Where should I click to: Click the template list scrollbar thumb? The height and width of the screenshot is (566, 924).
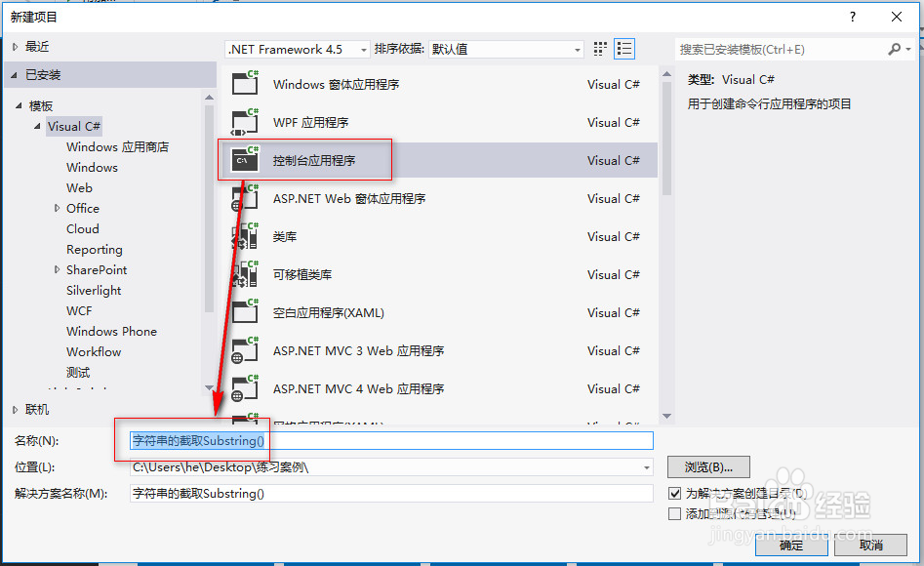coord(666,138)
